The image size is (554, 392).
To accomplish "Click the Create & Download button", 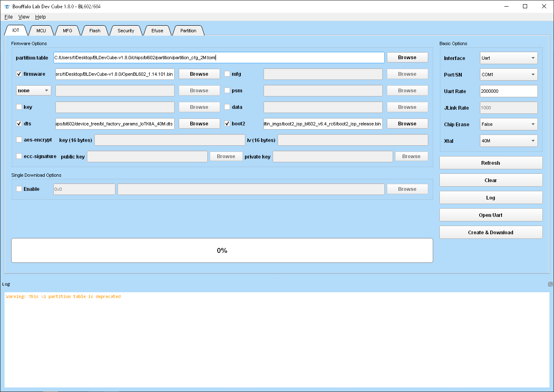I will (491, 232).
